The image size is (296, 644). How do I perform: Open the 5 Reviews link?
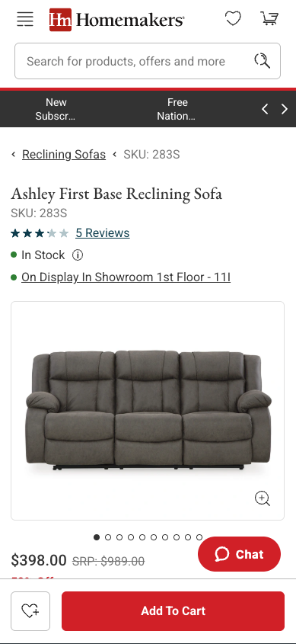(103, 233)
